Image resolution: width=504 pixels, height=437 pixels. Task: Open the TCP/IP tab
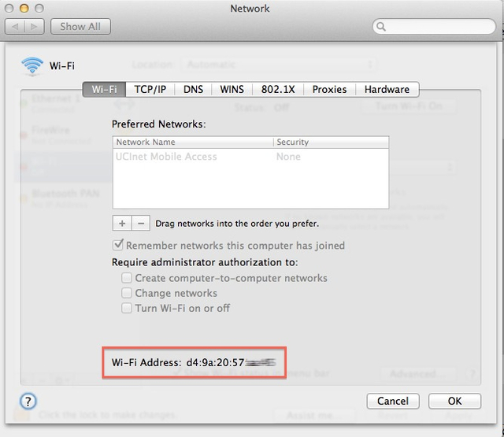[x=150, y=89]
